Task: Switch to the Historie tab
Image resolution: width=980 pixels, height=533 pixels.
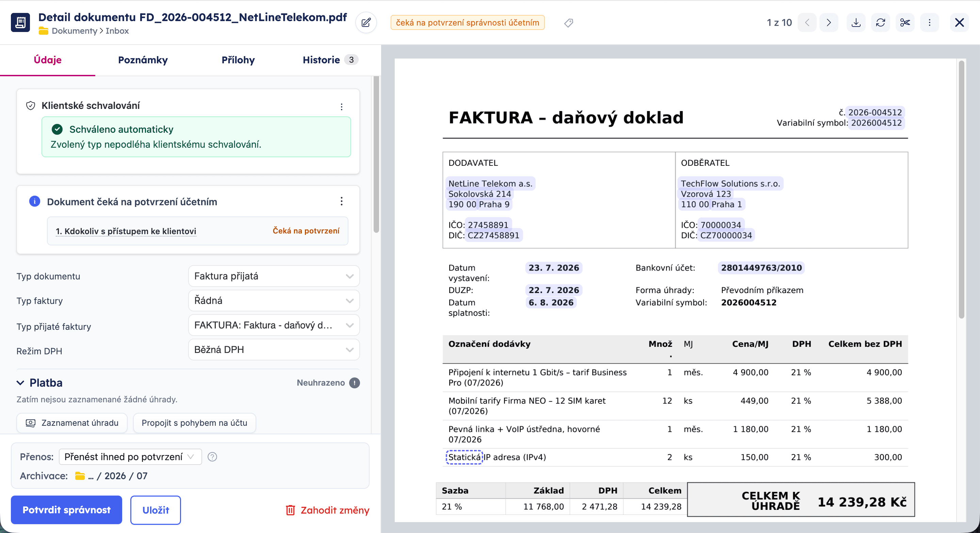Action: tap(330, 60)
